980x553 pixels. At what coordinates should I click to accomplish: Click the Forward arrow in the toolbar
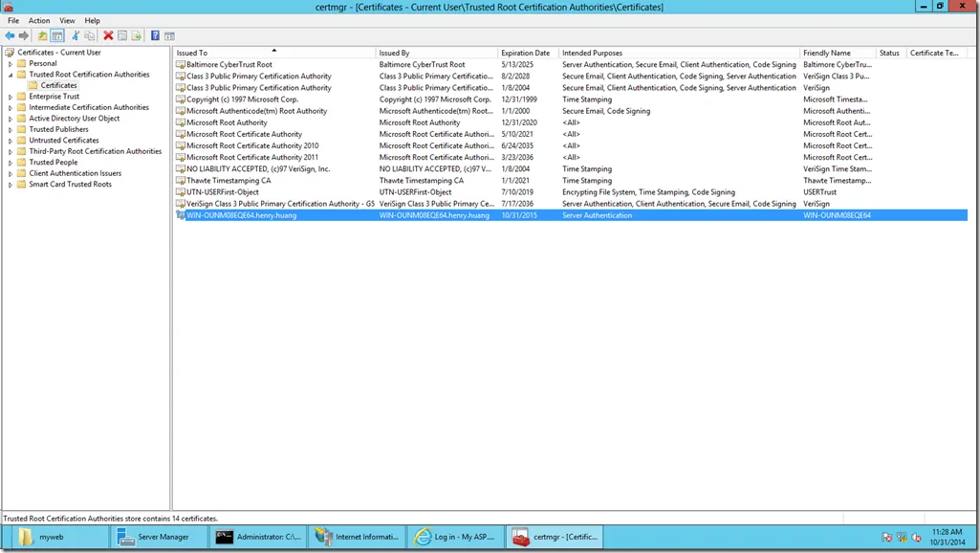click(24, 35)
